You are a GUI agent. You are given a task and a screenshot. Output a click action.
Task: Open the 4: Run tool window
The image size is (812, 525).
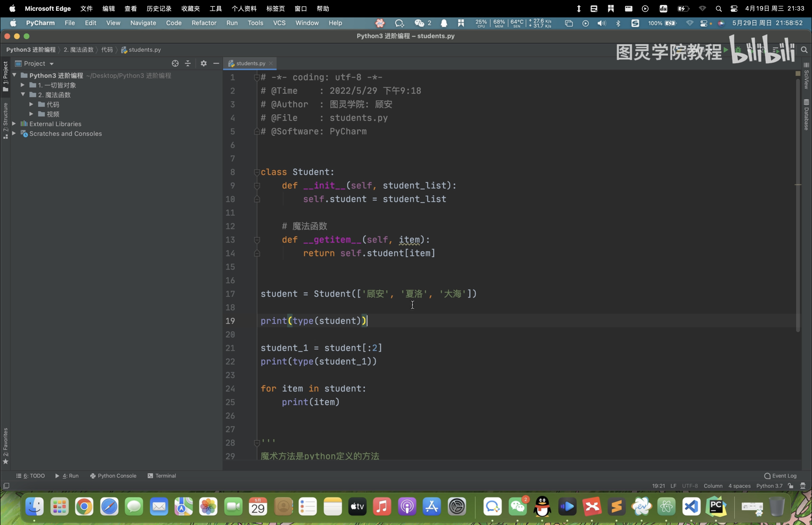click(67, 476)
